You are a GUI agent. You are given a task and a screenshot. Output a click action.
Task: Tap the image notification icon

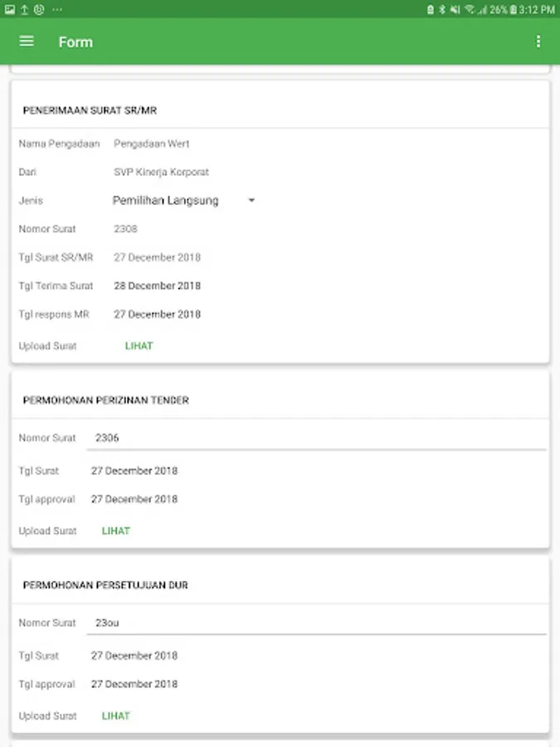click(x=10, y=9)
